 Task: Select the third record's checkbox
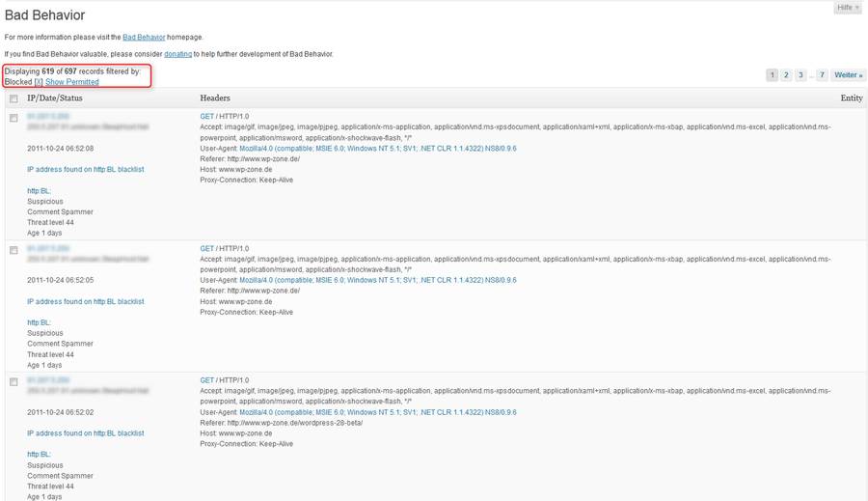[x=14, y=382]
